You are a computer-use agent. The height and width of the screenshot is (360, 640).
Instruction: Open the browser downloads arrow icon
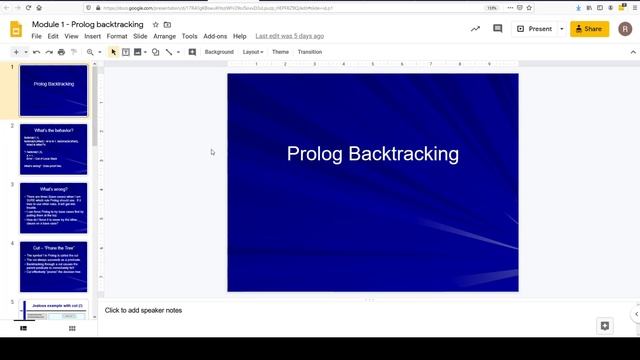point(578,8)
